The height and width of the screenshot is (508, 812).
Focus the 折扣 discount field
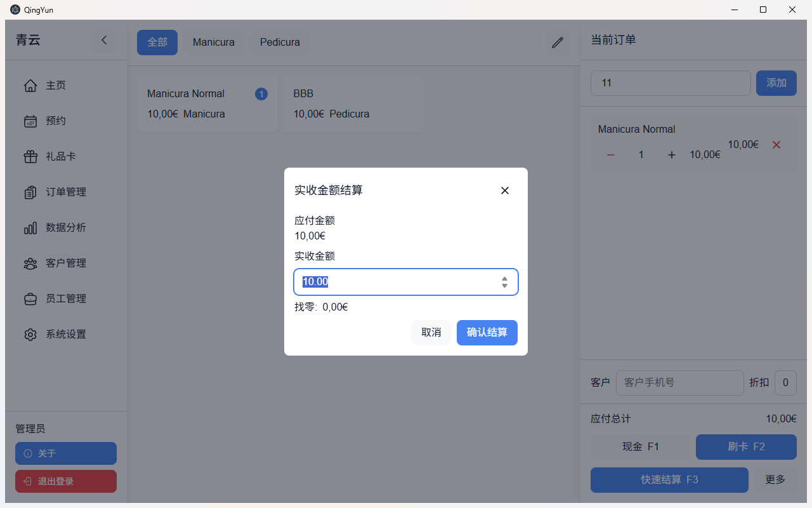tap(786, 383)
